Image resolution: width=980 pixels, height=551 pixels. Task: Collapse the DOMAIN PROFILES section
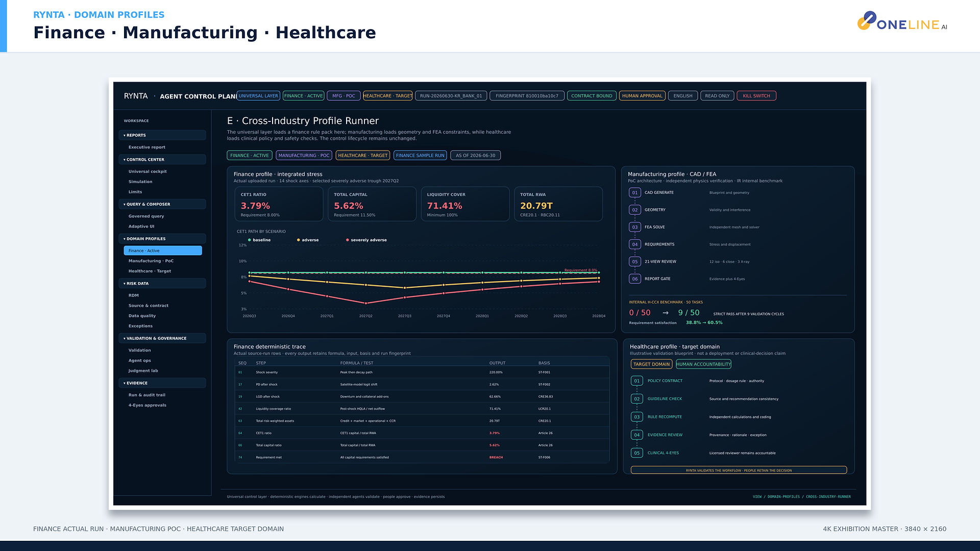click(x=162, y=239)
